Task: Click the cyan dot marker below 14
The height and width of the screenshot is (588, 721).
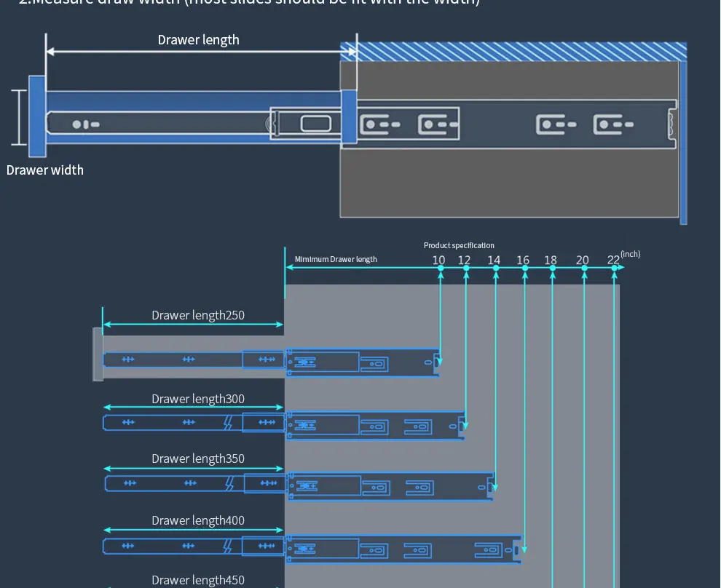Action: coord(496,269)
